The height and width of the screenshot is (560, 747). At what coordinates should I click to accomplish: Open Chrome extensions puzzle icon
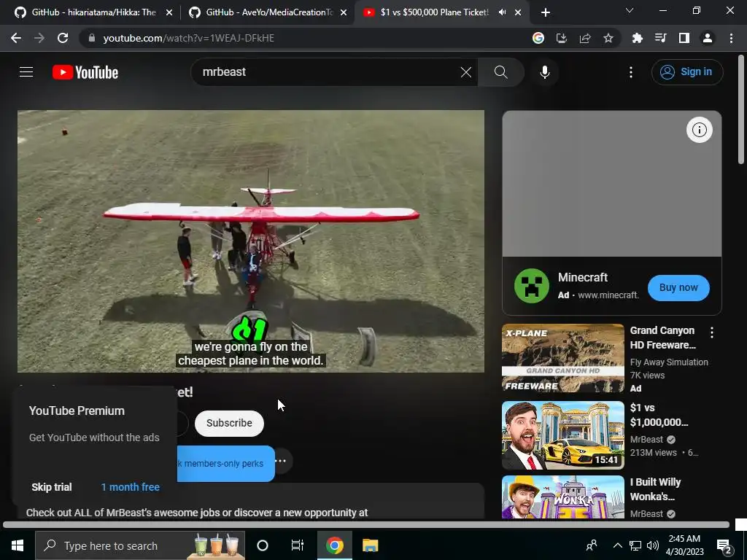(x=637, y=38)
